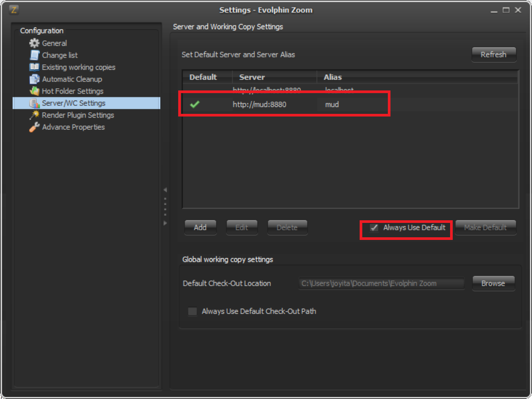Click the Make Default button
The height and width of the screenshot is (399, 532).
tap(486, 228)
